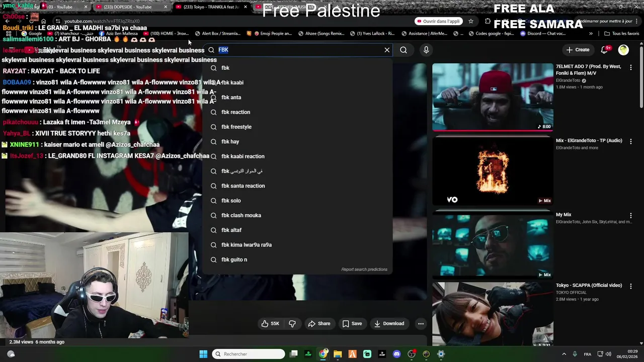644x362 pixels.
Task: Click 'Ouvrir dans l'appli' button
Action: tap(438, 21)
